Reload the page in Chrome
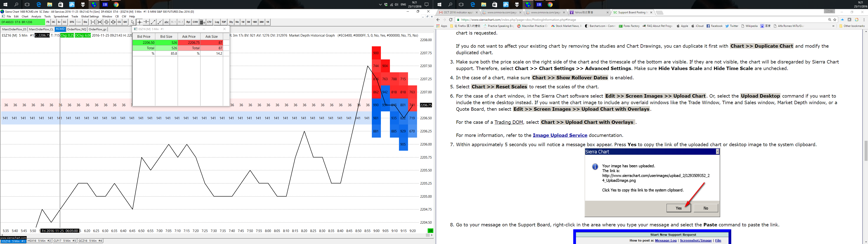868x244 pixels. click(x=451, y=20)
